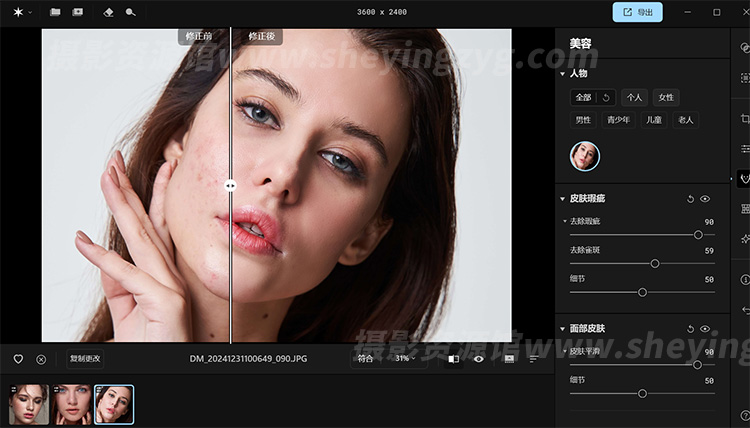Click the magnifier search tool icon

pyautogui.click(x=131, y=12)
